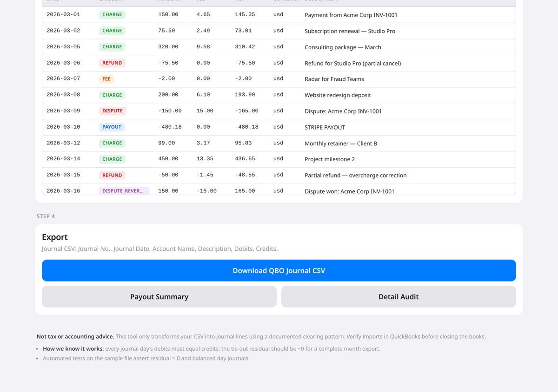This screenshot has width=558, height=392.
Task: Click the 'STEP 4' label
Action: coord(46,216)
